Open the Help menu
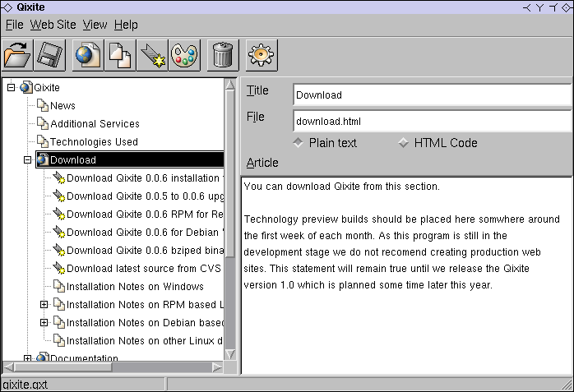The height and width of the screenshot is (392, 574). [x=126, y=25]
